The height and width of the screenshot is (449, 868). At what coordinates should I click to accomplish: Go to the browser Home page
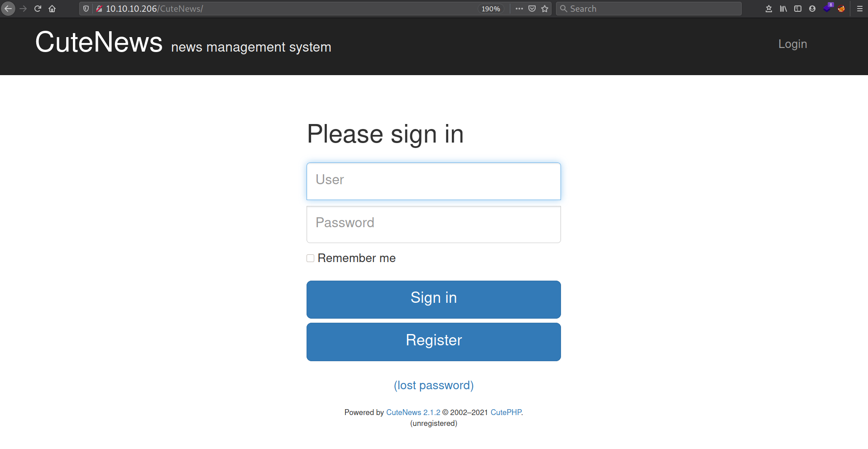point(52,9)
